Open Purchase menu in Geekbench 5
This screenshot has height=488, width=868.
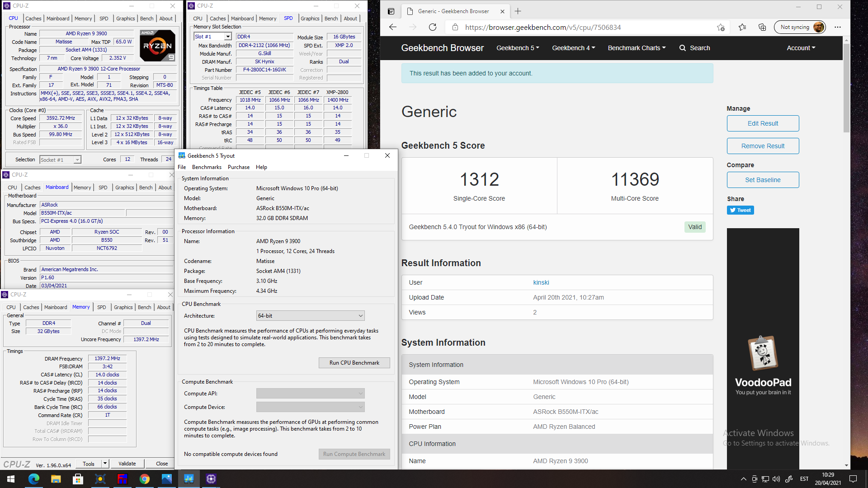click(239, 167)
